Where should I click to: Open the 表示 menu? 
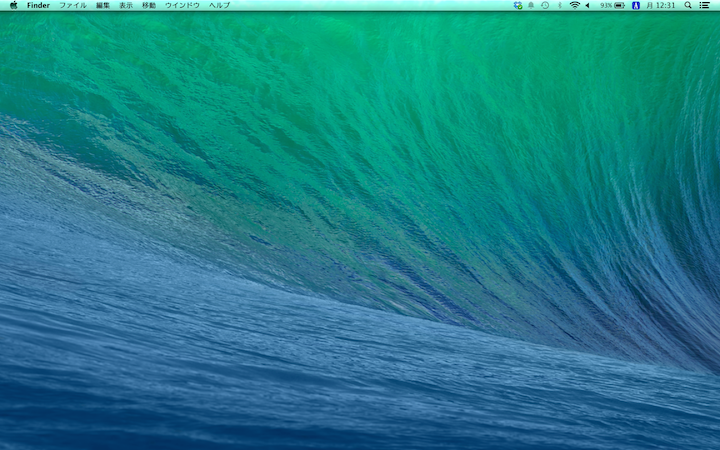pos(126,5)
